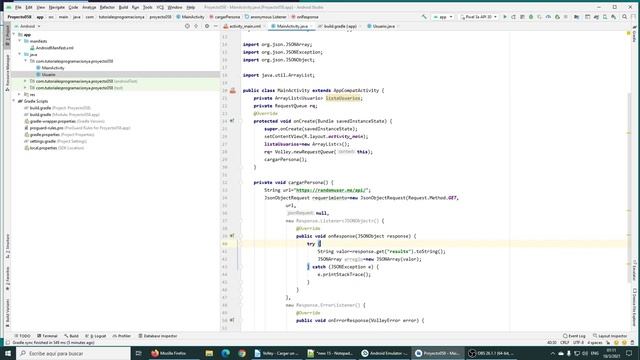
Task: Open the Favorites side tab
Action: (x=7, y=279)
